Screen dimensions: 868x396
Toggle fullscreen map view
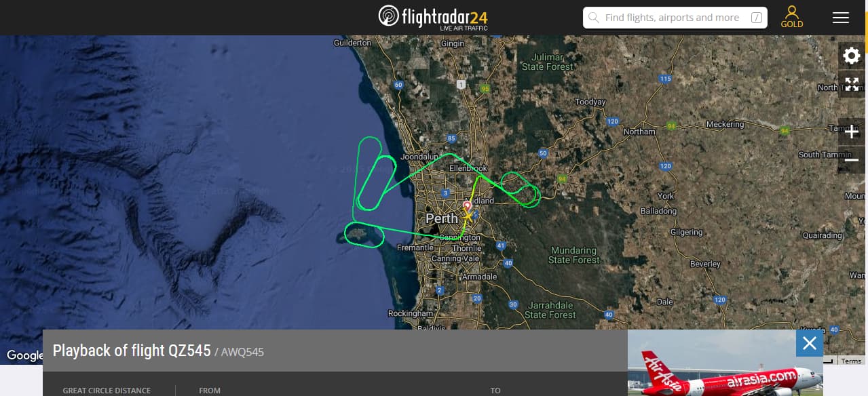click(852, 85)
